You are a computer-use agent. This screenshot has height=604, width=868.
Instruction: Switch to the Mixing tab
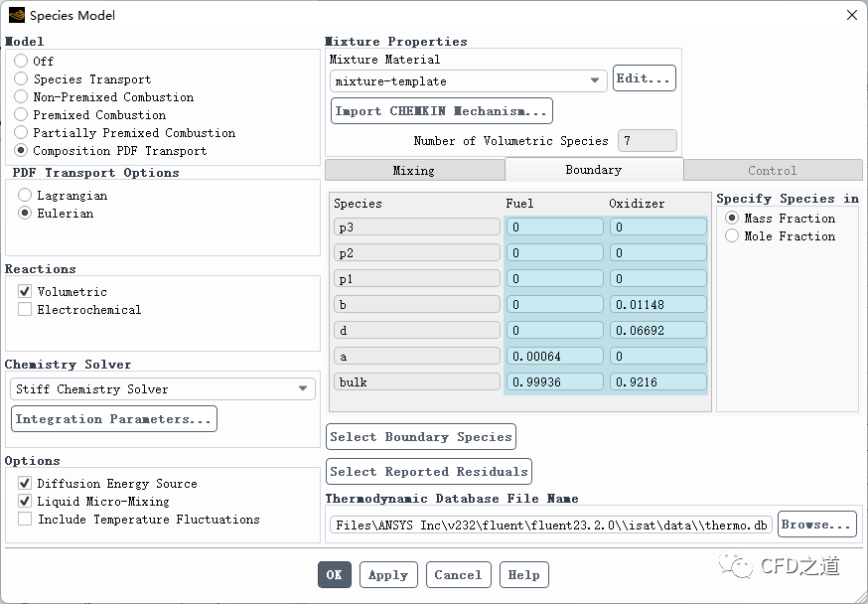coord(413,171)
